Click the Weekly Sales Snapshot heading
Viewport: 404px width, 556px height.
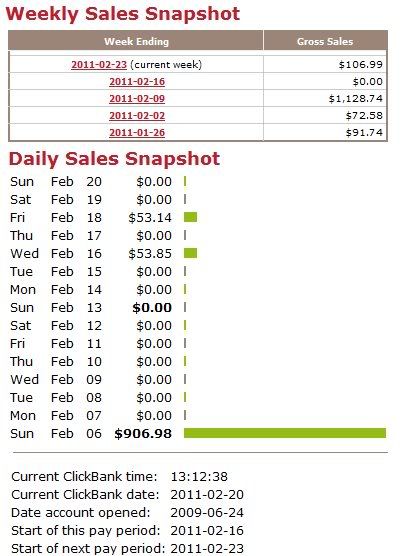click(123, 14)
